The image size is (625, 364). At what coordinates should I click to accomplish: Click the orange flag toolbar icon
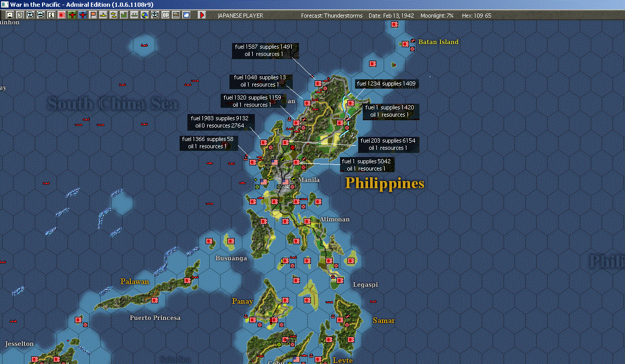[93, 15]
